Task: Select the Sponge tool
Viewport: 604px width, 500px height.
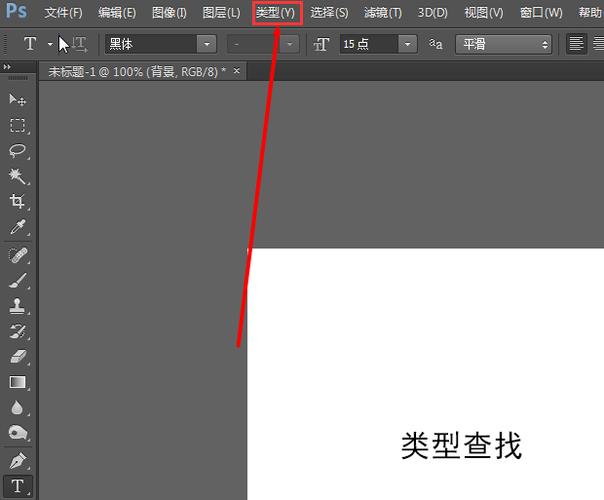Action: click(x=17, y=433)
